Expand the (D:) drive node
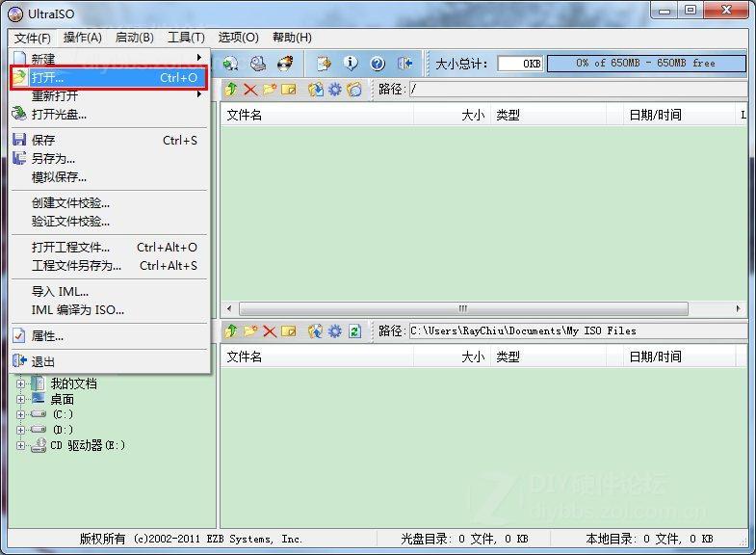The image size is (756, 555). (x=21, y=430)
